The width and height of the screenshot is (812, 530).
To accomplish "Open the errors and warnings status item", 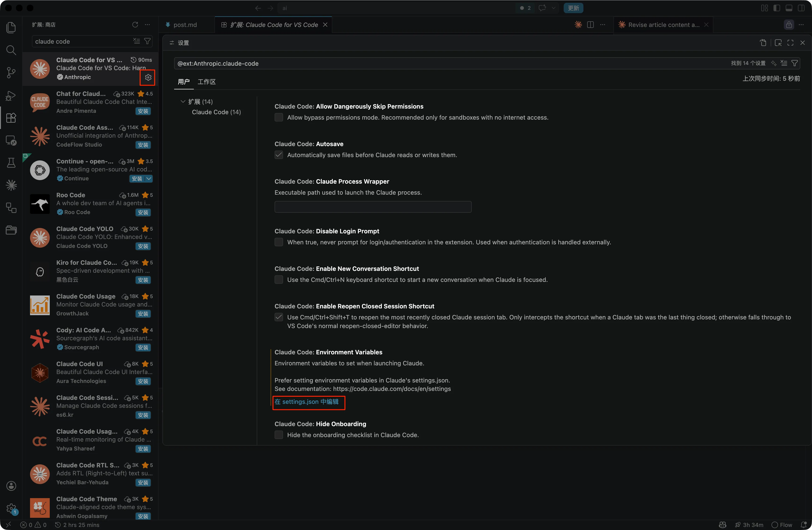I will click(33, 525).
